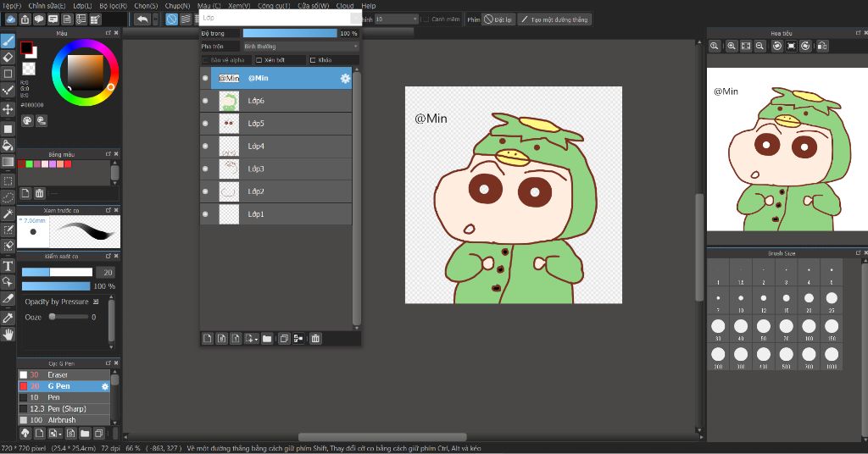
Task: Click the duplicate layer icon in layer panel
Action: click(284, 339)
